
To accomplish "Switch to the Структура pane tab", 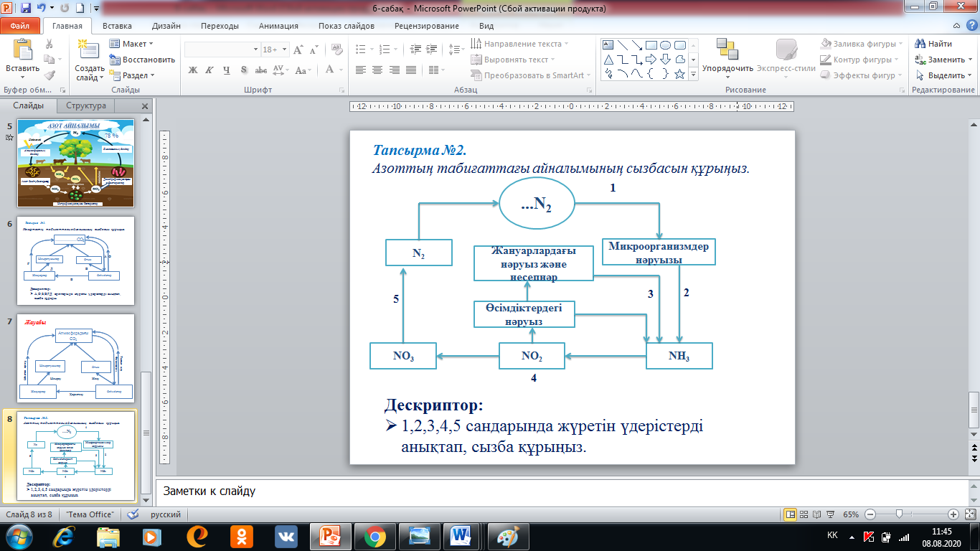I will coord(86,105).
